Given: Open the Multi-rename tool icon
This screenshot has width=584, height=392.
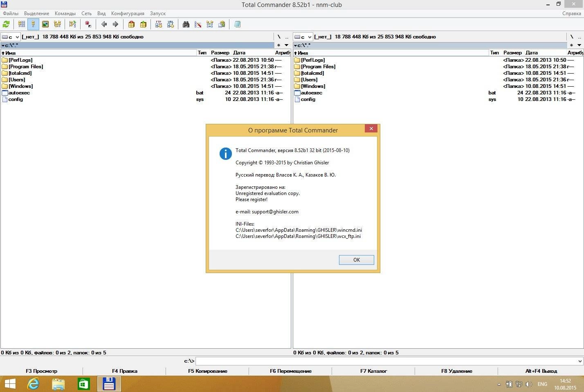Looking at the screenshot, I should pyautogui.click(x=198, y=25).
